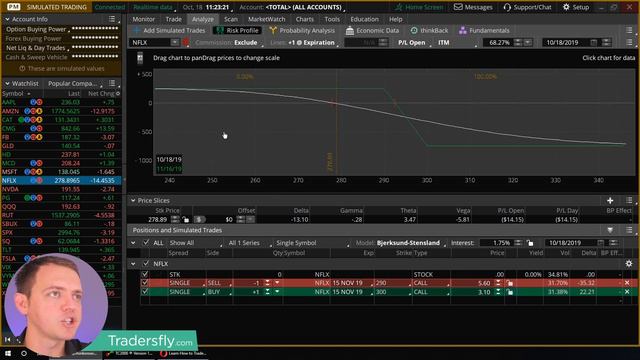640x360 pixels.
Task: Select Risk Profile sub-tab
Action: pyautogui.click(x=237, y=30)
